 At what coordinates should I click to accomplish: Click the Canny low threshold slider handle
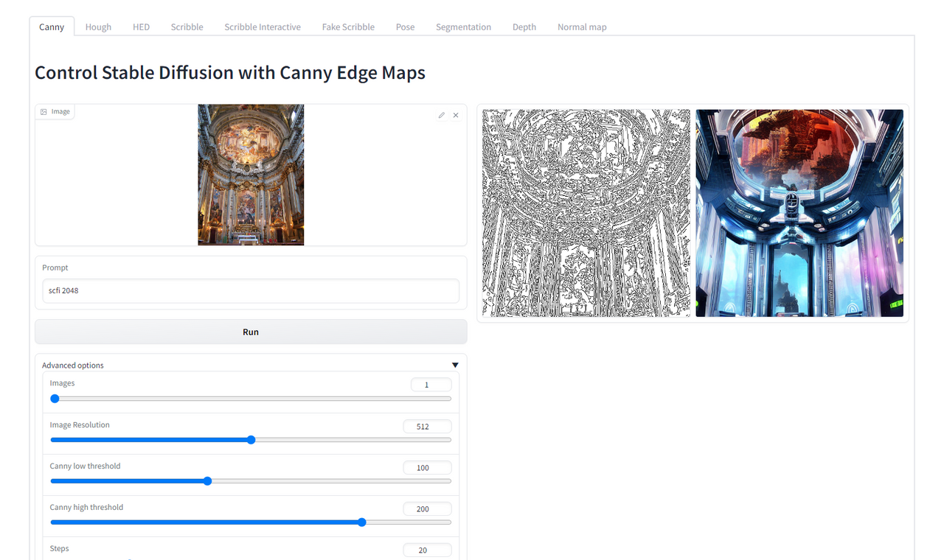coord(207,481)
